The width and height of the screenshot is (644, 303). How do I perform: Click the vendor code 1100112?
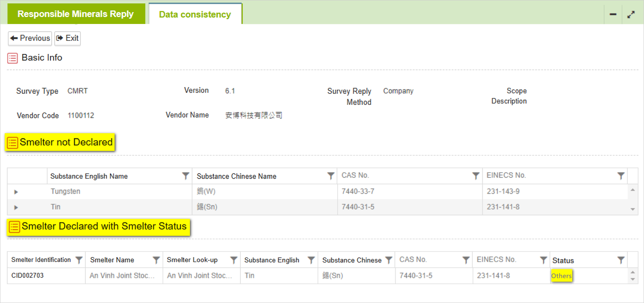tap(81, 116)
